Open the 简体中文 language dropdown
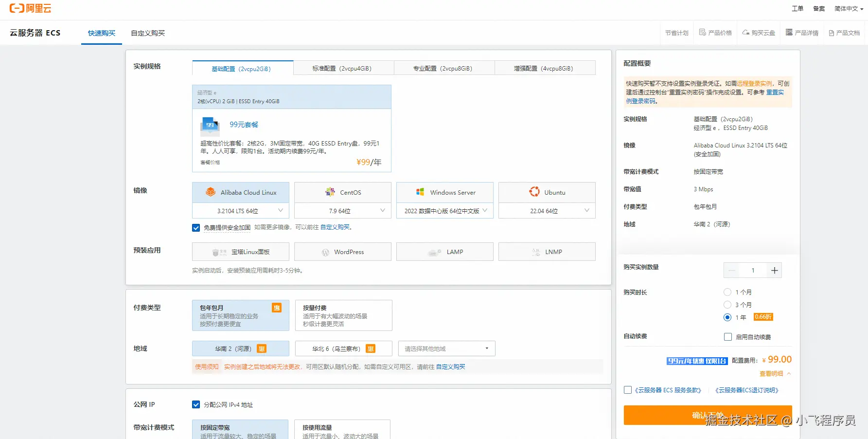Screen dimensions: 868x439 point(849,8)
